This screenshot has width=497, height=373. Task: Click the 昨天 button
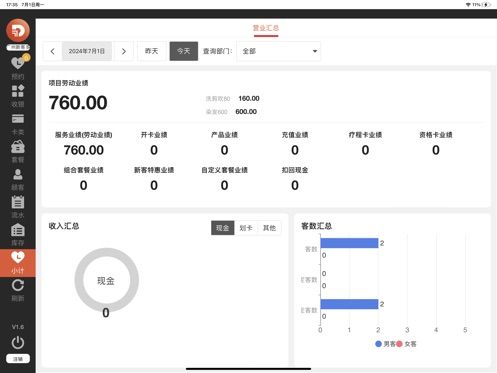click(x=152, y=51)
